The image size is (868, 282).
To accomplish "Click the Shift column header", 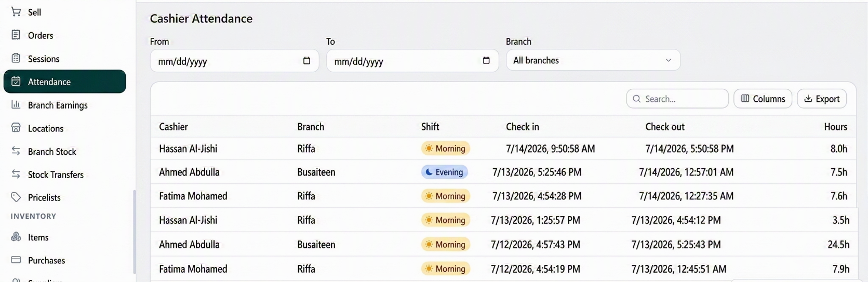I will (x=430, y=127).
